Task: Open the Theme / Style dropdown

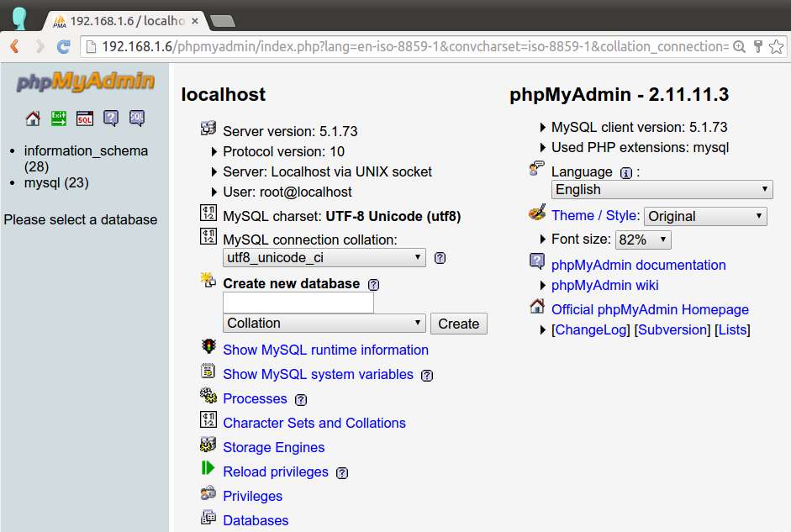Action: coord(704,216)
